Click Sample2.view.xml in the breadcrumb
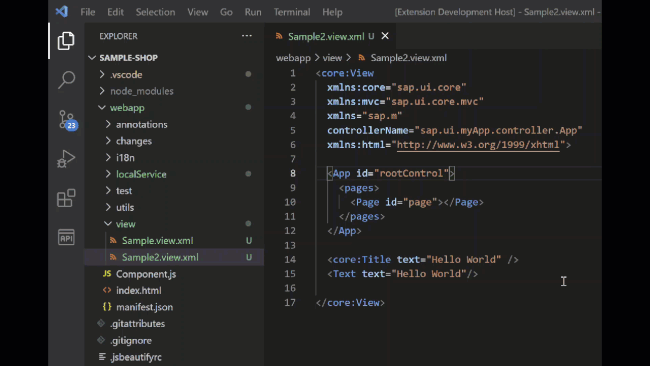The width and height of the screenshot is (650, 366). pyautogui.click(x=408, y=58)
